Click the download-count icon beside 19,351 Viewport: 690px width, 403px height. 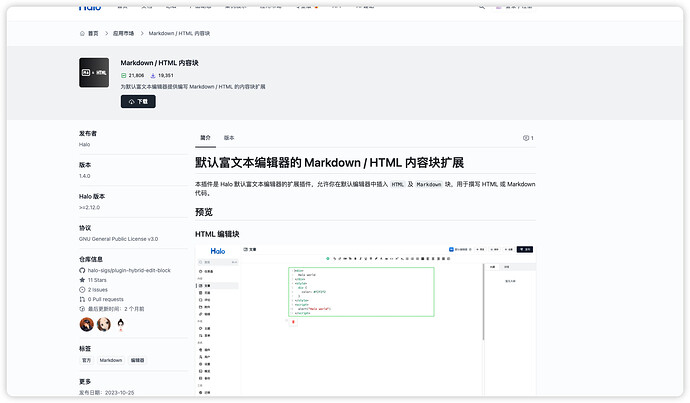pos(153,76)
